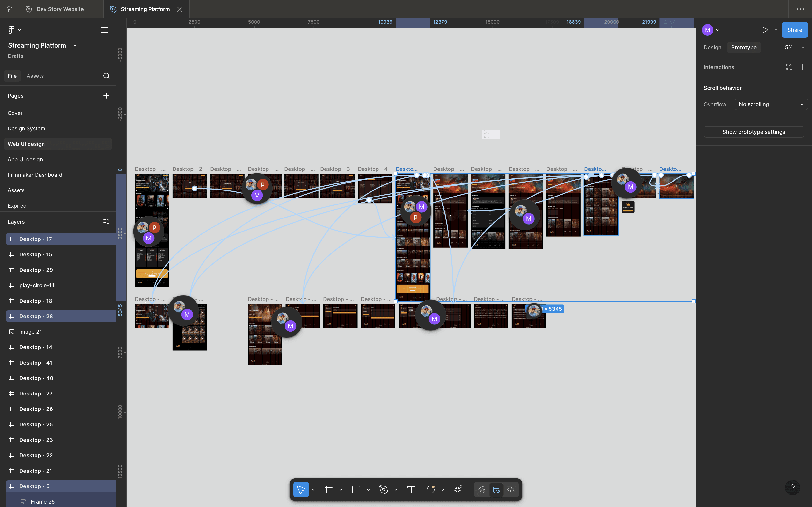
Task: Toggle the Draw mode in toolbar
Action: pos(482,490)
